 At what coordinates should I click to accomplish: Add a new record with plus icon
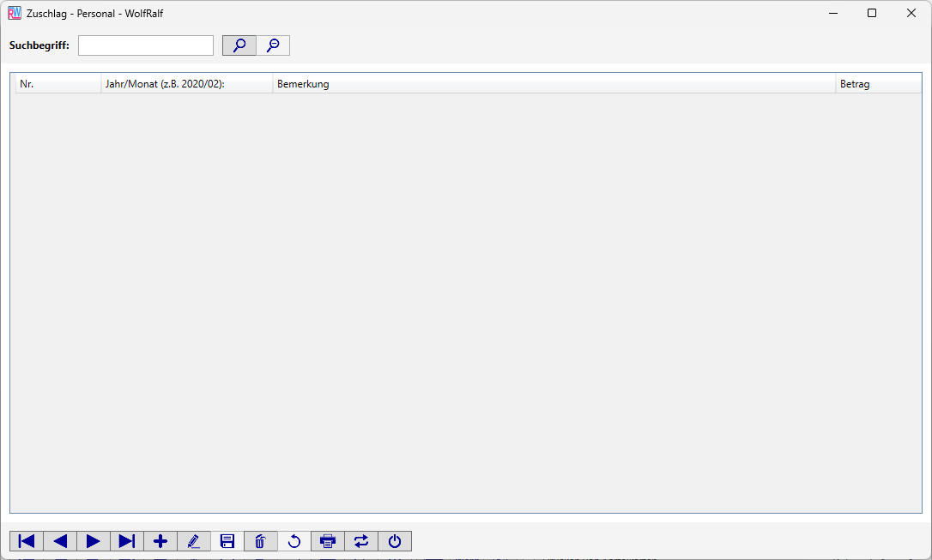coord(160,541)
